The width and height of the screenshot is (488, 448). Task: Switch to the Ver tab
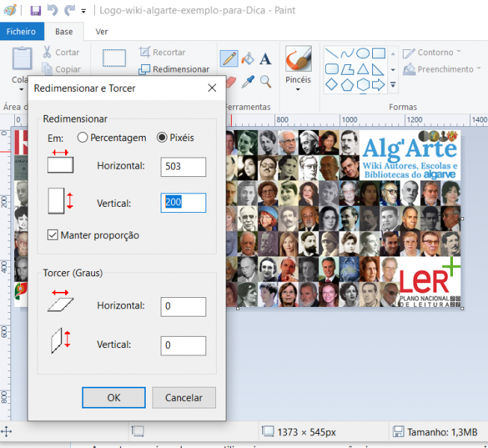click(x=102, y=31)
